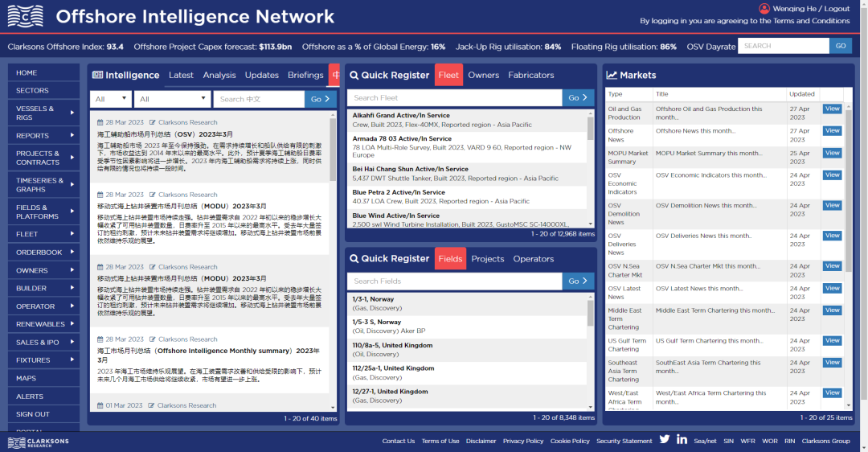Select the Fabricators tab
The width and height of the screenshot is (868, 452).
pos(531,75)
